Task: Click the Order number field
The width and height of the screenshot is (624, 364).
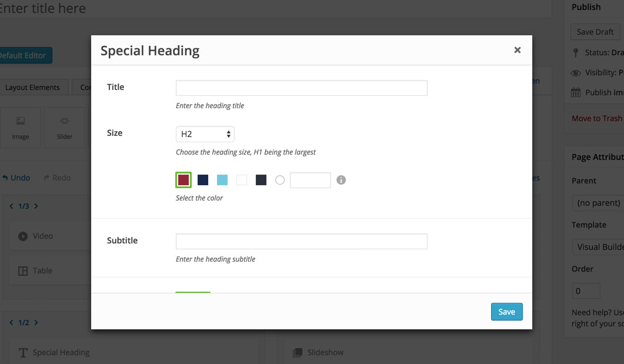Action: point(586,291)
